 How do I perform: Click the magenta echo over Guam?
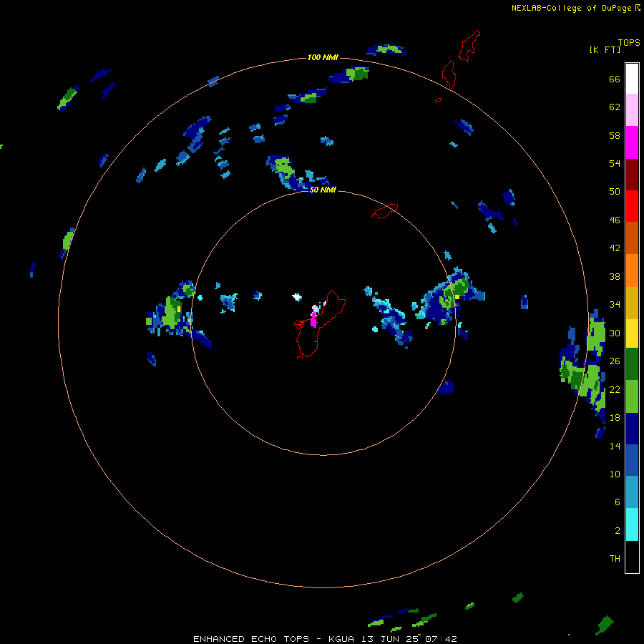point(313,319)
